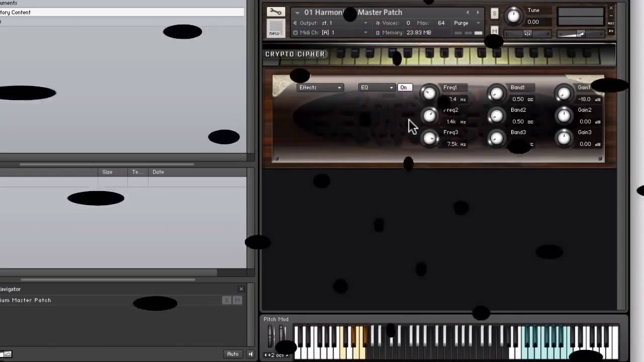Image resolution: width=644 pixels, height=362 pixels.
Task: Click the Freq2 knob
Action: [429, 116]
